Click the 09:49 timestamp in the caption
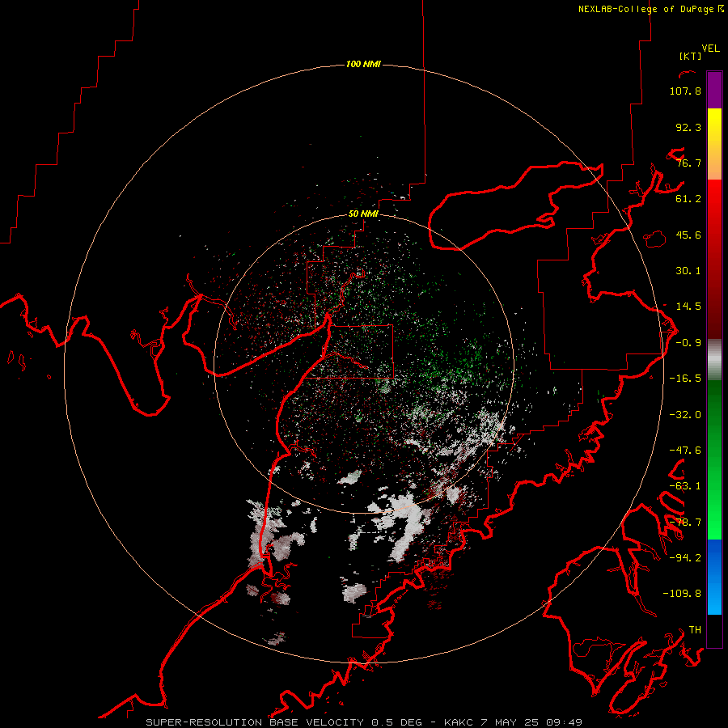 [564, 722]
